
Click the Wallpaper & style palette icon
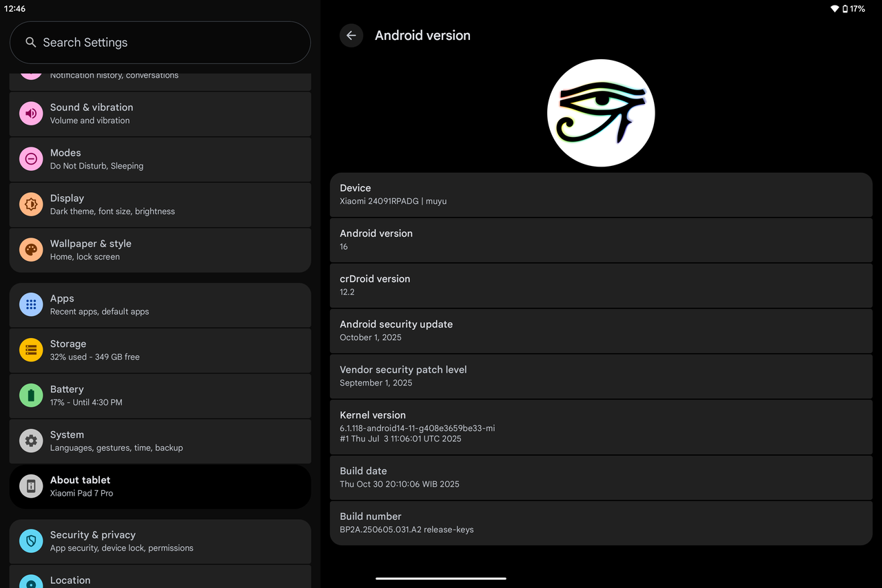click(31, 250)
